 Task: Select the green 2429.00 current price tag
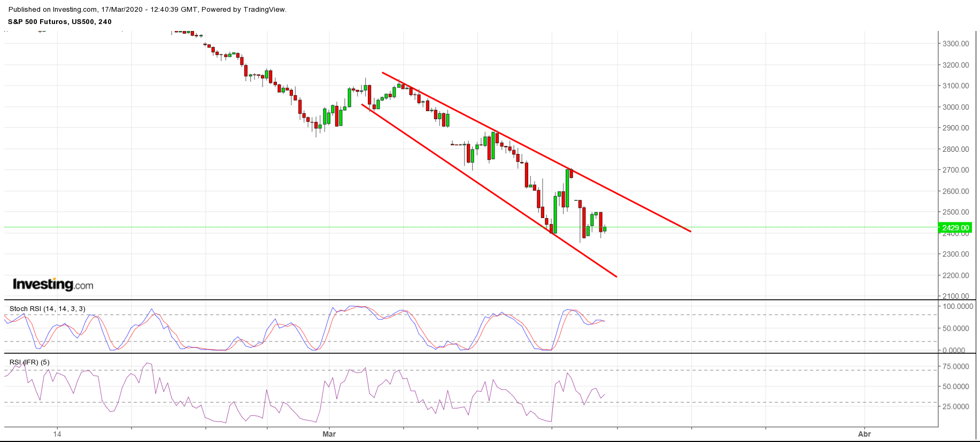(955, 228)
